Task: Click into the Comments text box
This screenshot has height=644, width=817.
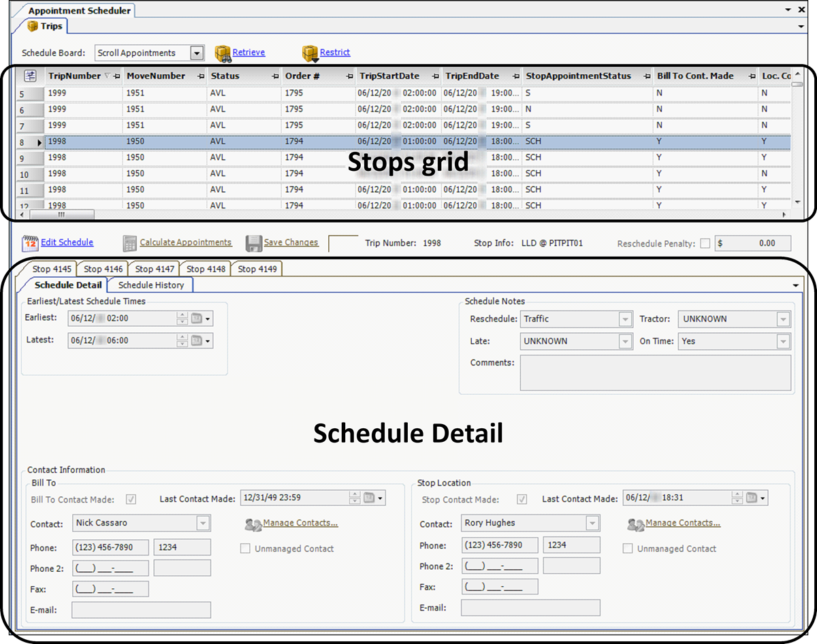Action: point(655,372)
